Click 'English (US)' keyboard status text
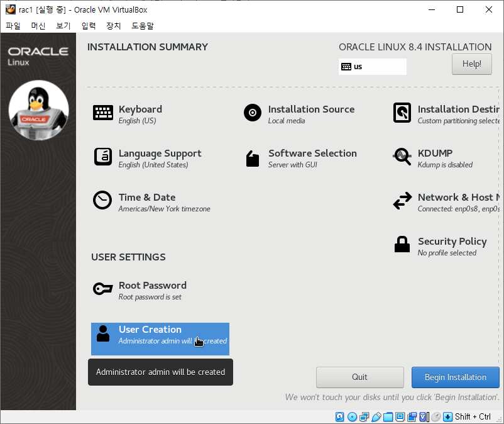The height and width of the screenshot is (424, 504). click(x=137, y=121)
